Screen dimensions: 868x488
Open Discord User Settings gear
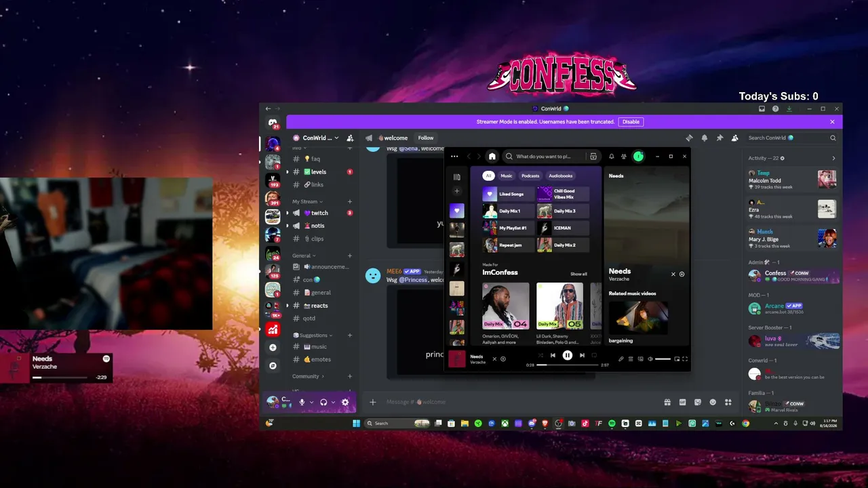pos(345,402)
